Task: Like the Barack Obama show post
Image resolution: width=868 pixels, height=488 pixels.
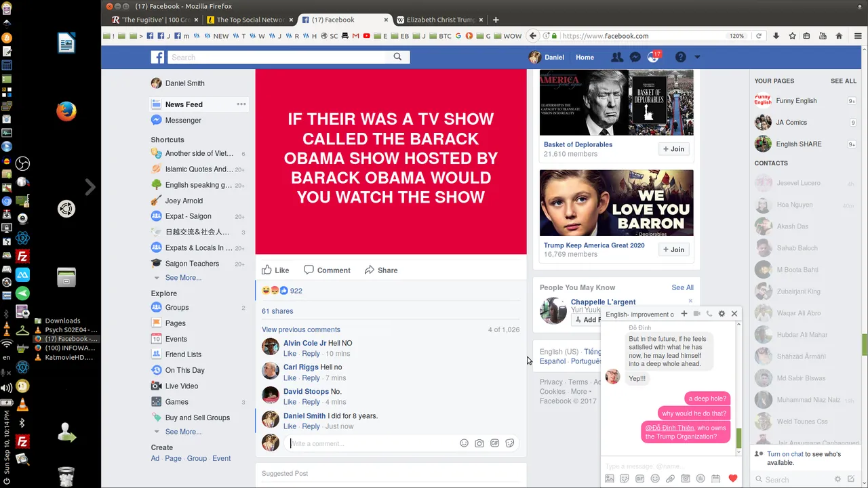Action: click(x=276, y=270)
